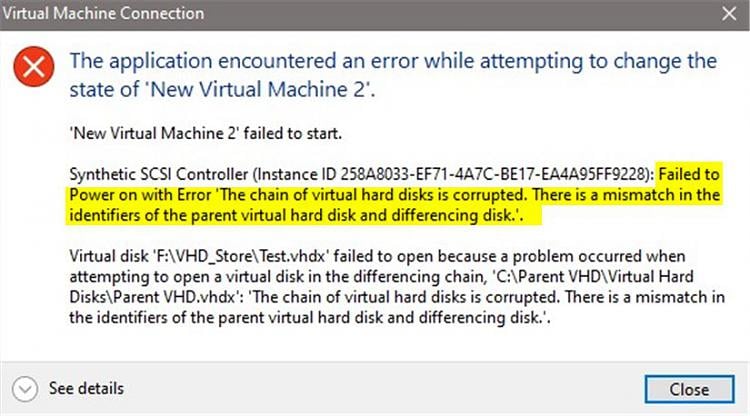Click the 'F:\VHD_Store\Test.vhdx' path text
The height and width of the screenshot is (416, 750).
(x=240, y=256)
